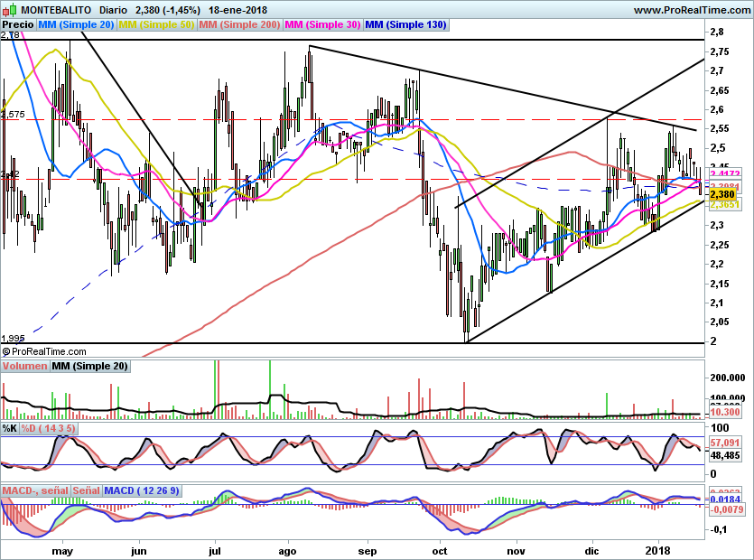Click the MM (Simple 20) indicator label
This screenshot has width=754, height=560.
76,25
